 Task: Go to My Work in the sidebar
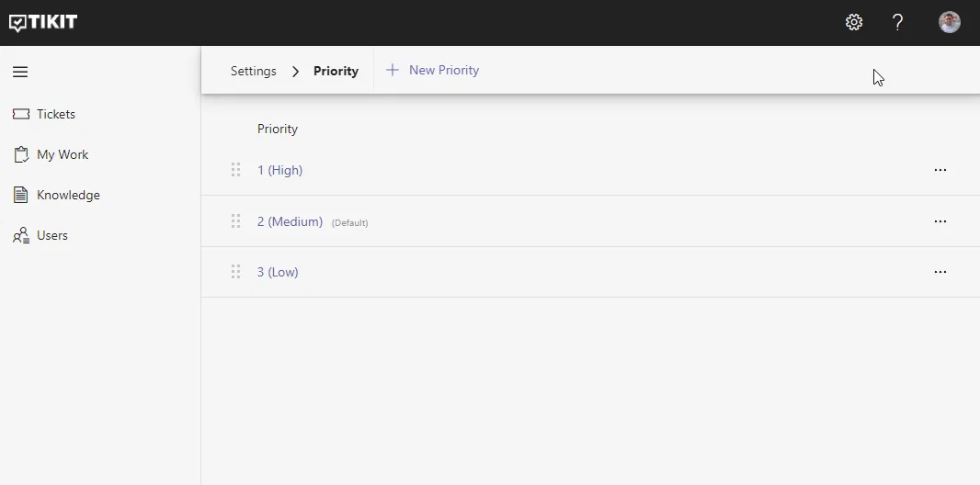pyautogui.click(x=63, y=155)
